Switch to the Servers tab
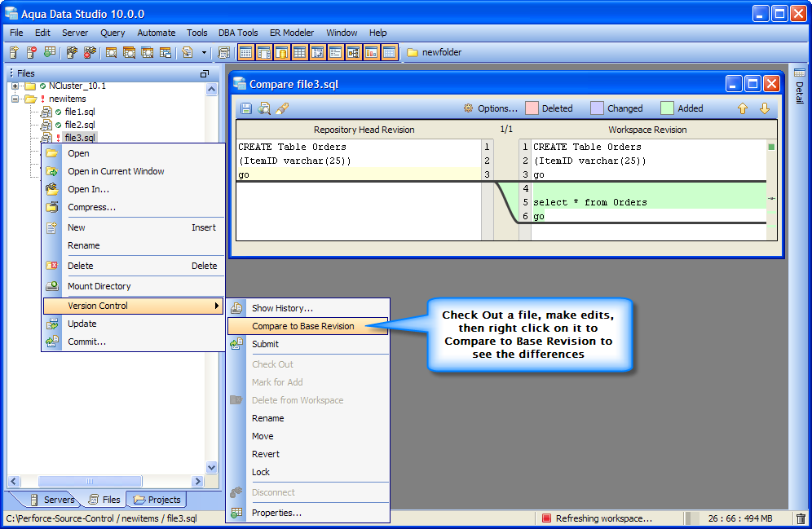 [52, 500]
